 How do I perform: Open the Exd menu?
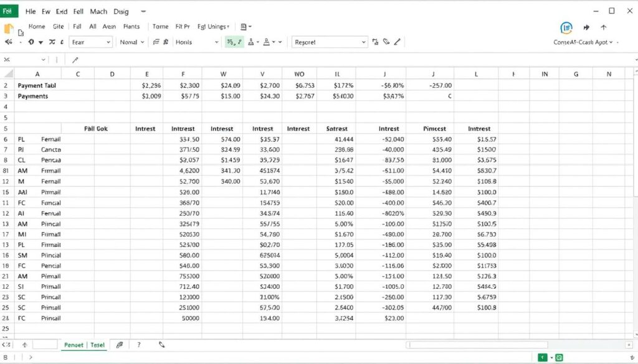click(62, 11)
